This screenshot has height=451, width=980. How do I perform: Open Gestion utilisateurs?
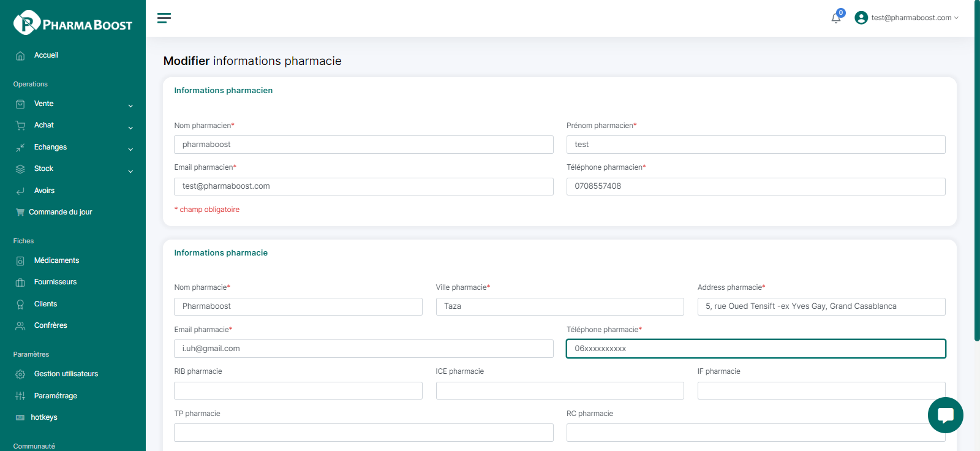click(66, 374)
